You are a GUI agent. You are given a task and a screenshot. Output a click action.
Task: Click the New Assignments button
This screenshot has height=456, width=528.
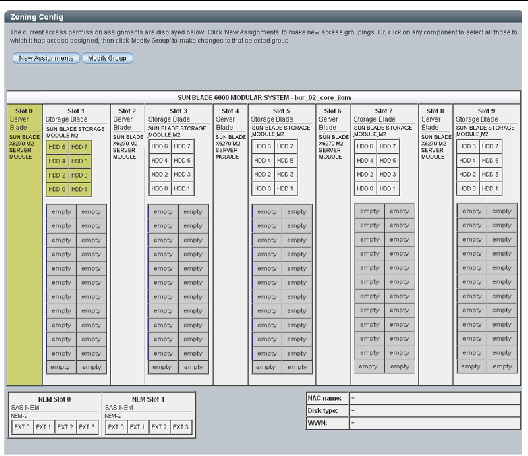point(46,58)
